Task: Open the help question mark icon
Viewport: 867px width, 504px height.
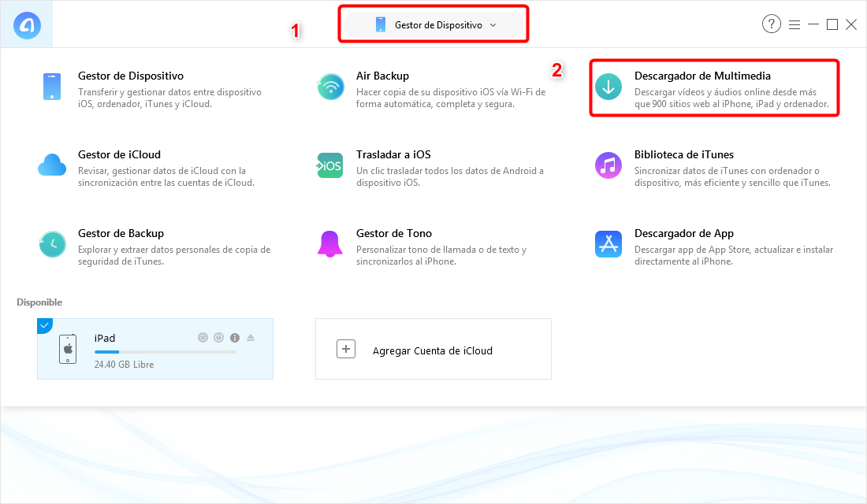Action: tap(772, 24)
